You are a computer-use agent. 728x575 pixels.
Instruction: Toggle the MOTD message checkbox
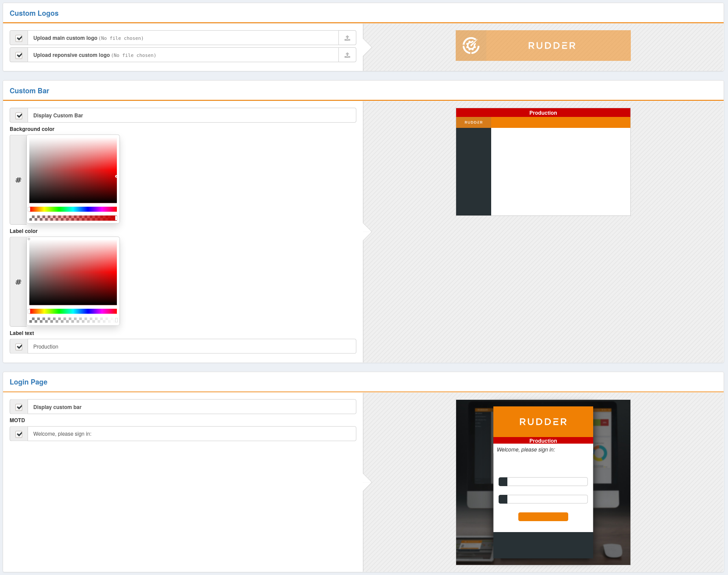pyautogui.click(x=19, y=434)
